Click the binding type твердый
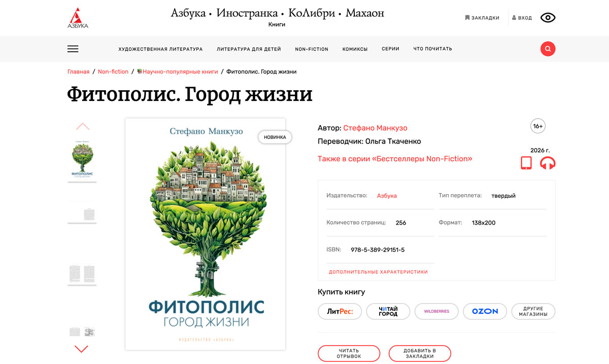Viewport: 609px width, 364px height. tap(503, 196)
